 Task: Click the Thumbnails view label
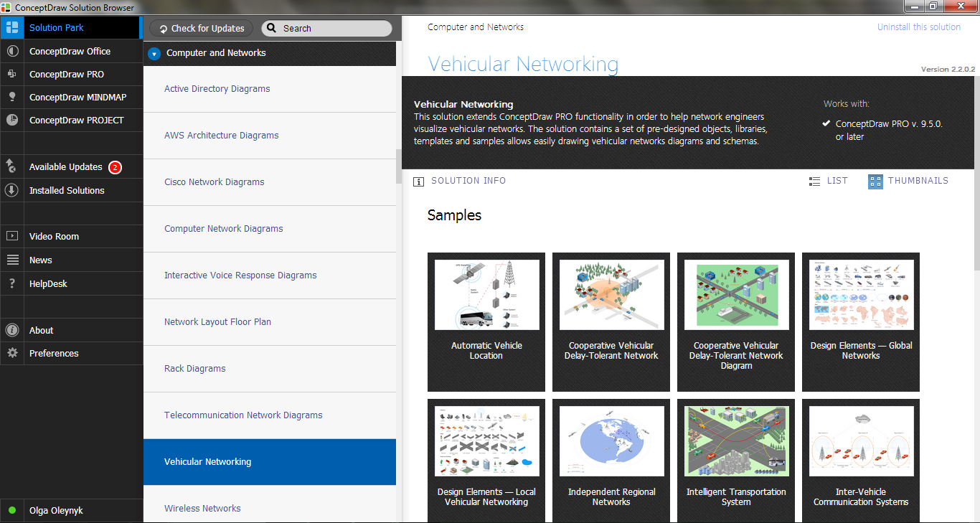click(918, 181)
